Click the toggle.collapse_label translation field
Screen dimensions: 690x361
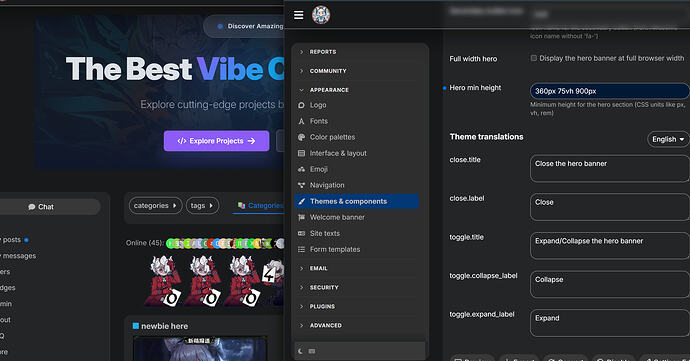609,284
